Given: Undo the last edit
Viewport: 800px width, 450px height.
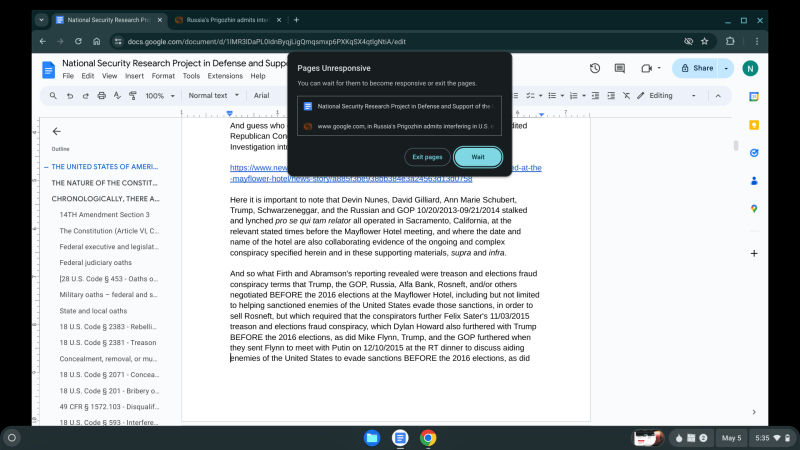Looking at the screenshot, I should point(70,95).
